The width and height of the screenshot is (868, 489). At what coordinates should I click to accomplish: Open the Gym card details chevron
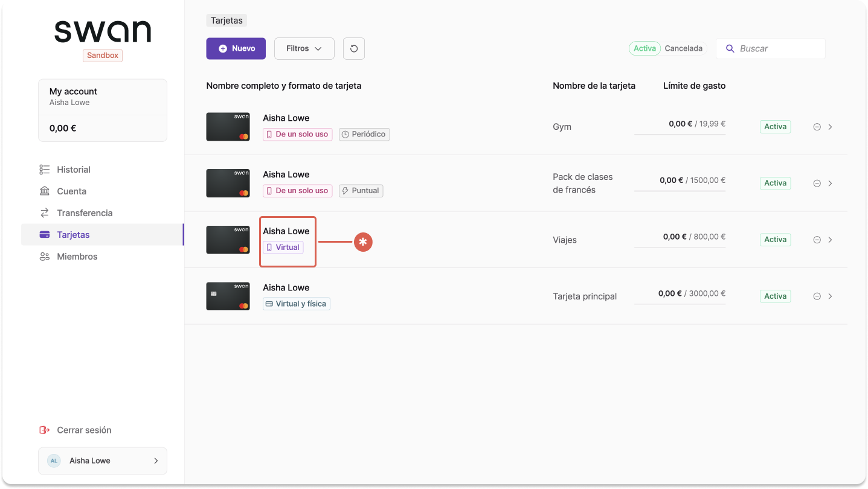tap(831, 127)
